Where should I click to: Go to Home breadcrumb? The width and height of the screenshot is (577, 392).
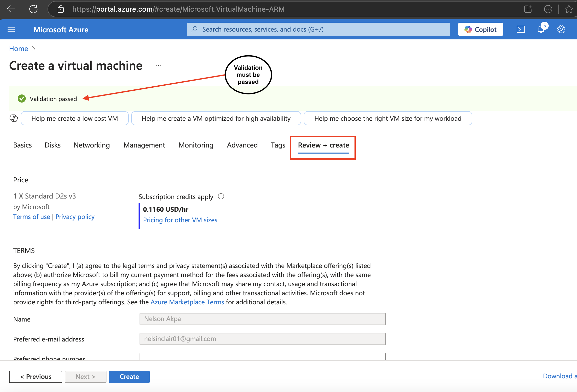18,48
